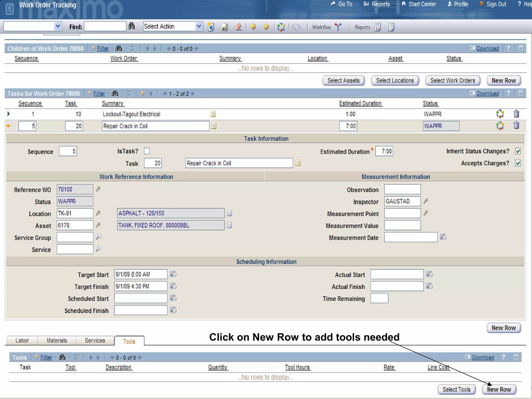Delete the Lockout-Tagout Electrical task row
532x399 pixels.
click(x=516, y=114)
